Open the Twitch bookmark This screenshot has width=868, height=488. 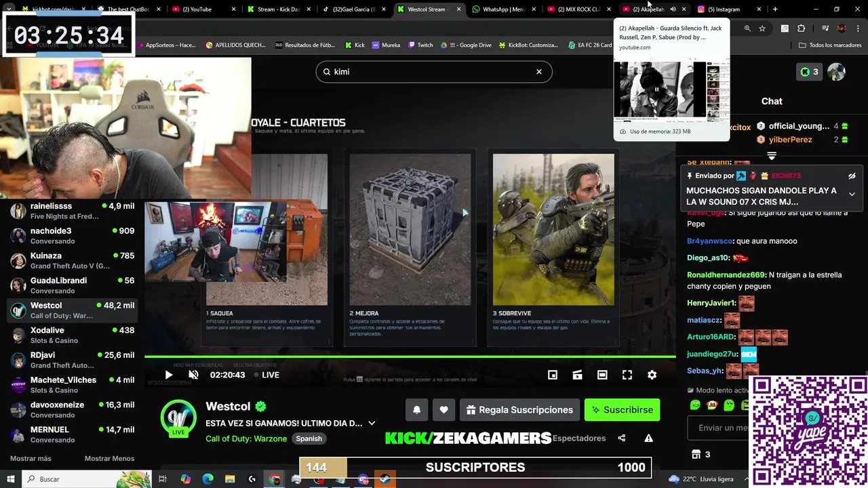click(420, 45)
